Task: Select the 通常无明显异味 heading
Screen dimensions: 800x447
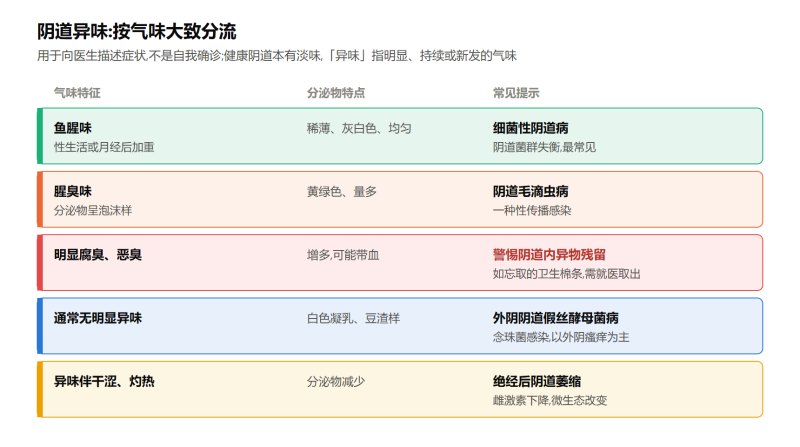Action: coord(98,318)
